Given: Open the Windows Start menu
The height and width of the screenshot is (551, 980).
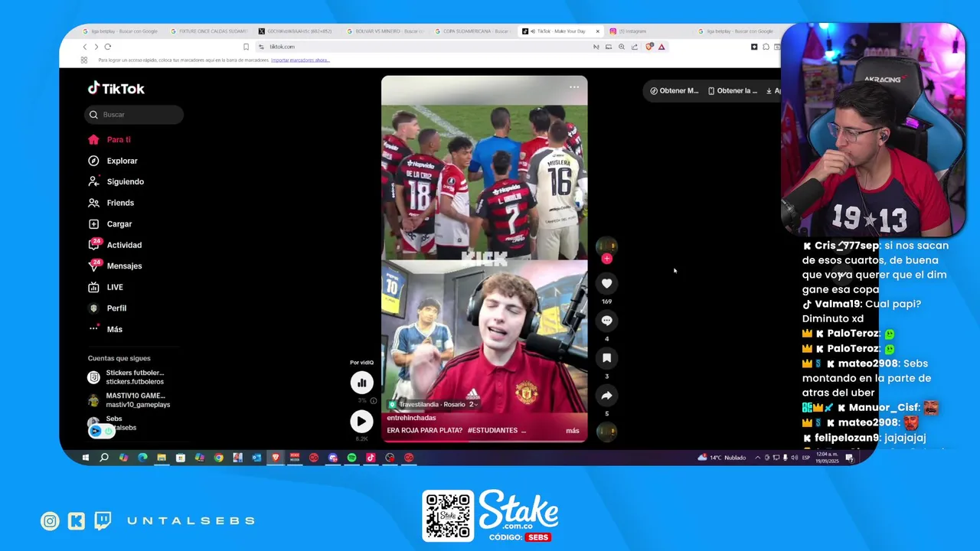Looking at the screenshot, I should coord(85,458).
